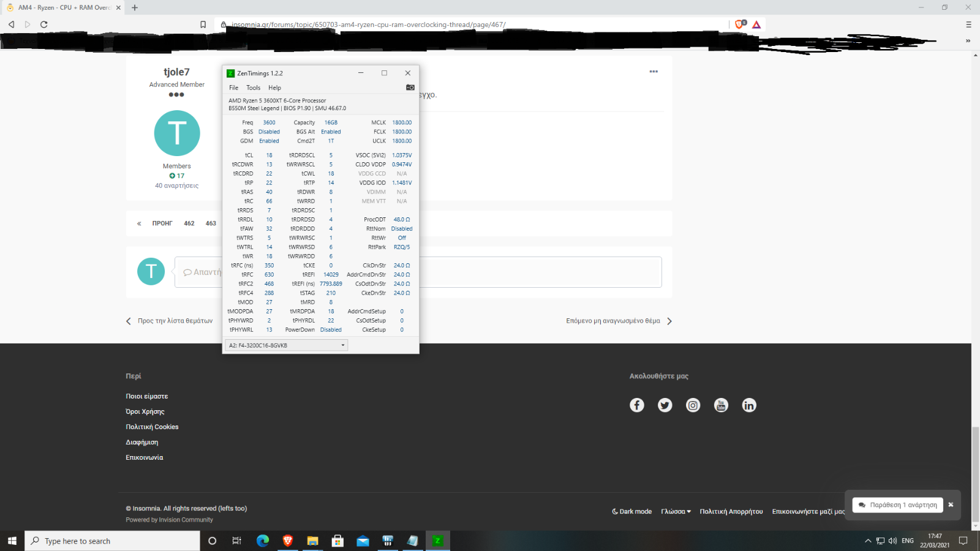The height and width of the screenshot is (551, 980).
Task: Click the Παράθεση 1 ανάρτηση quote button
Action: pos(897,505)
